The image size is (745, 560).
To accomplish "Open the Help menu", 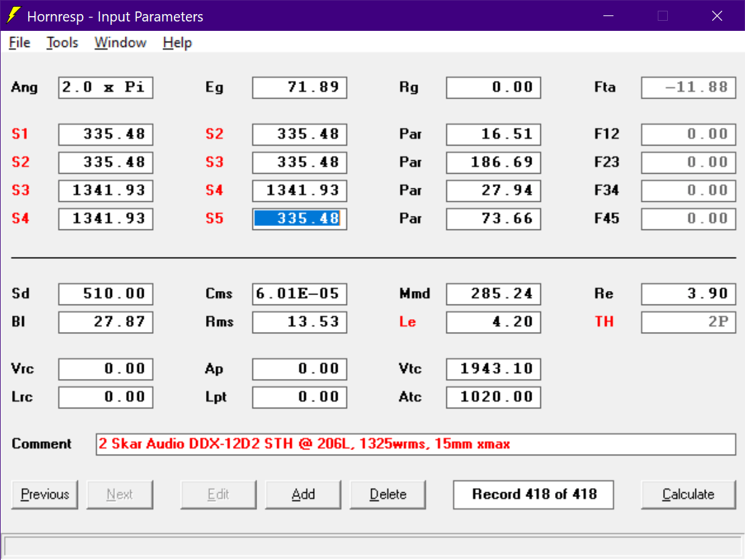I will 177,43.
